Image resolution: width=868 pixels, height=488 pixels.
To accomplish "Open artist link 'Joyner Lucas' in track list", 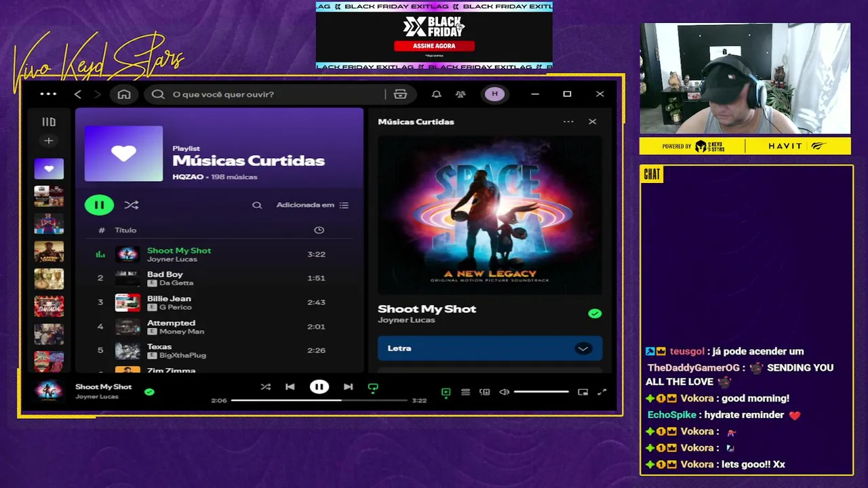I will [172, 259].
